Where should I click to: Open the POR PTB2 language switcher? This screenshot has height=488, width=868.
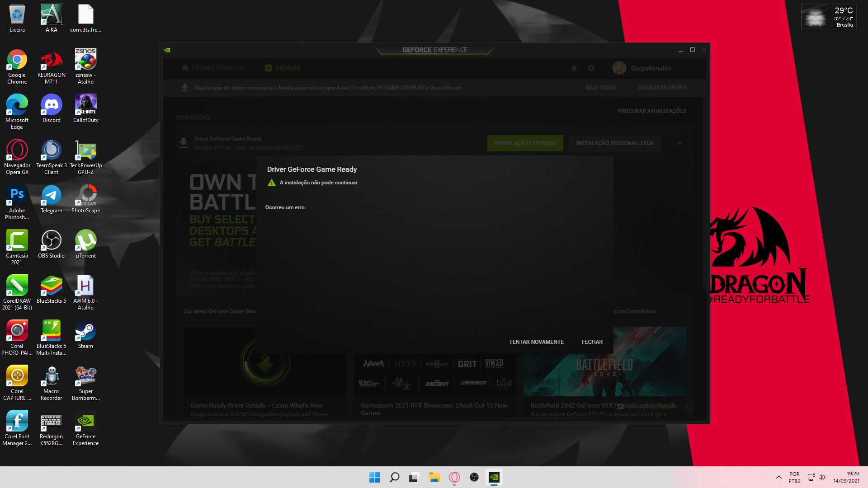794,478
